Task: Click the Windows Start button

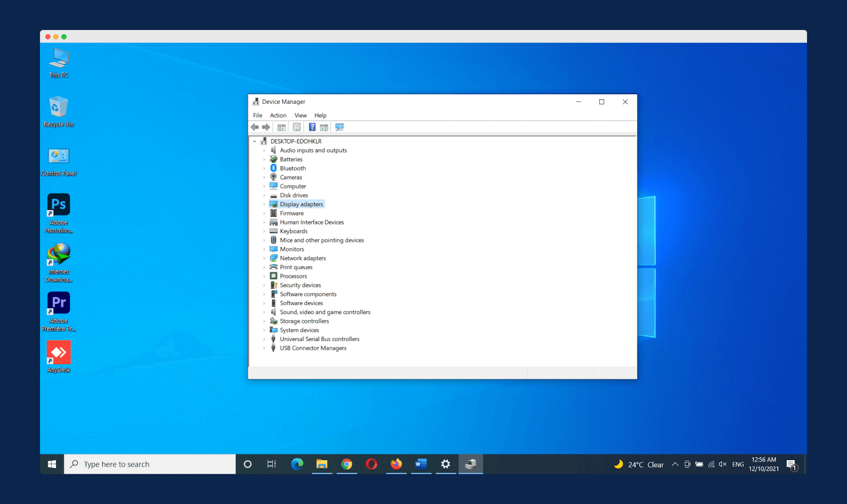Action: 52,464
